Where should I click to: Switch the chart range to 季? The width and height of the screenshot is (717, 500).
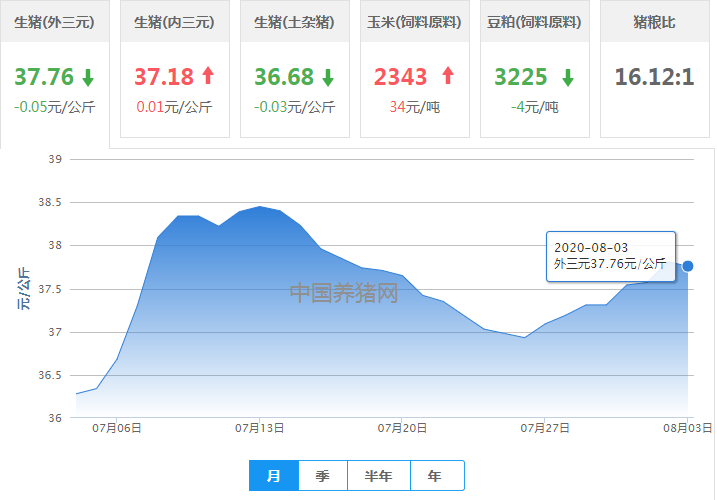click(x=322, y=476)
